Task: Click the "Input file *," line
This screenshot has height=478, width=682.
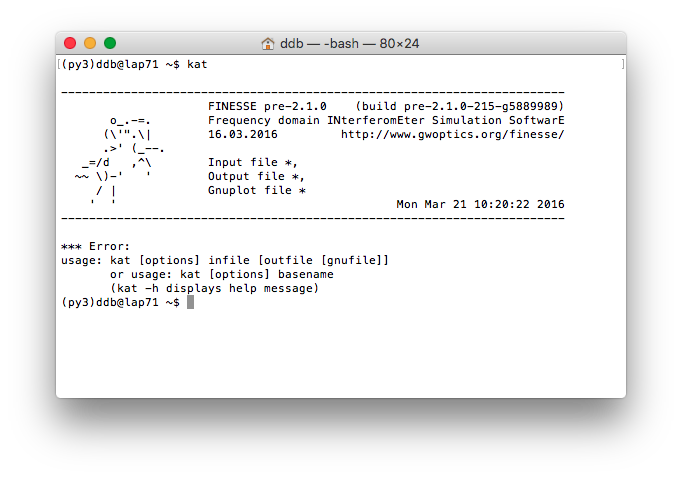Action: 253,162
